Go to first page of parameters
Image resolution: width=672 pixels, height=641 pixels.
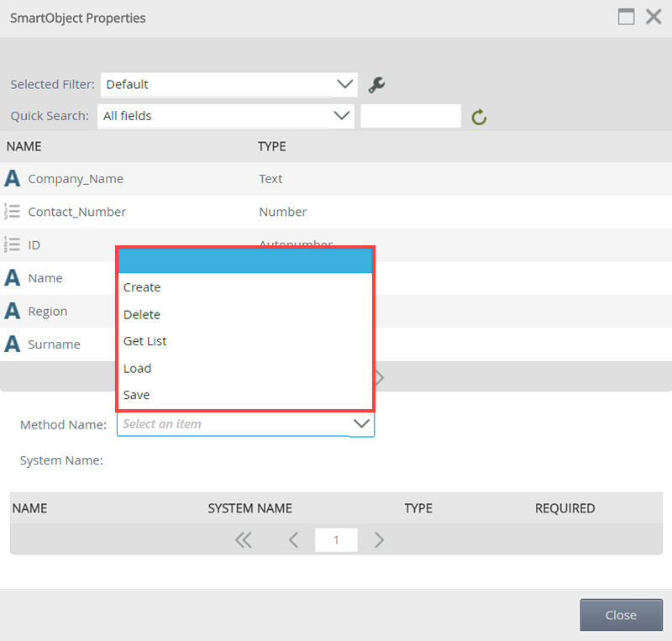tap(244, 540)
